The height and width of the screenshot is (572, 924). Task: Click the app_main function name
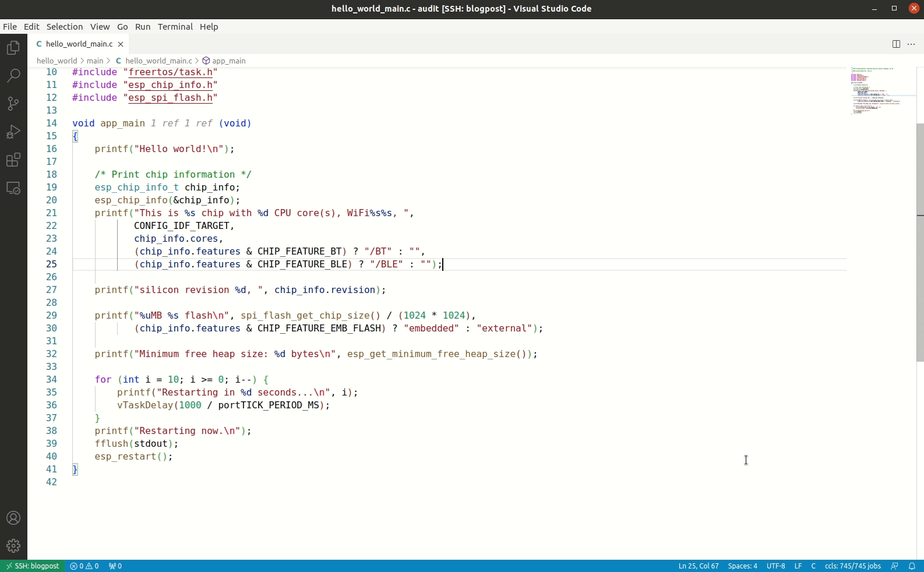point(122,123)
